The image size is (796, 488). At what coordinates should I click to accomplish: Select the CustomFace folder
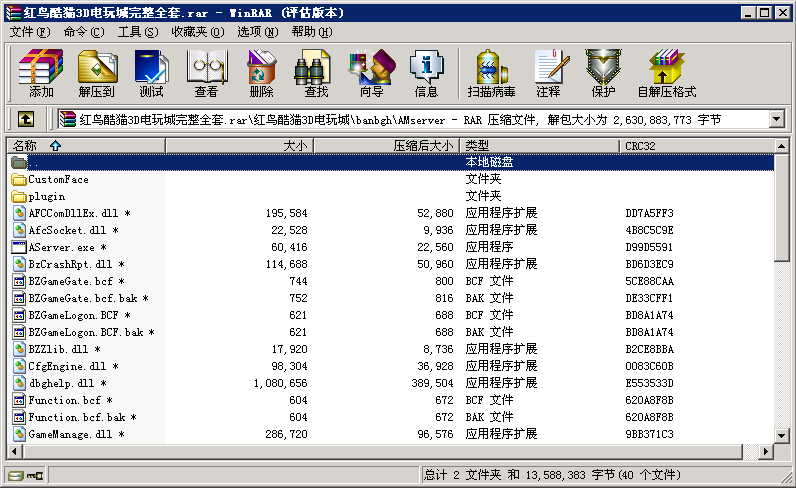[58, 180]
